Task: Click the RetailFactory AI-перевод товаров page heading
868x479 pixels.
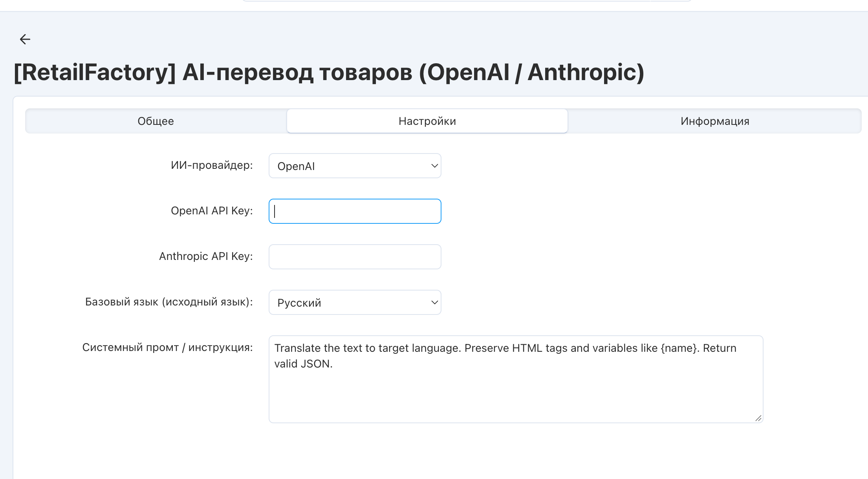Action: pyautogui.click(x=329, y=73)
